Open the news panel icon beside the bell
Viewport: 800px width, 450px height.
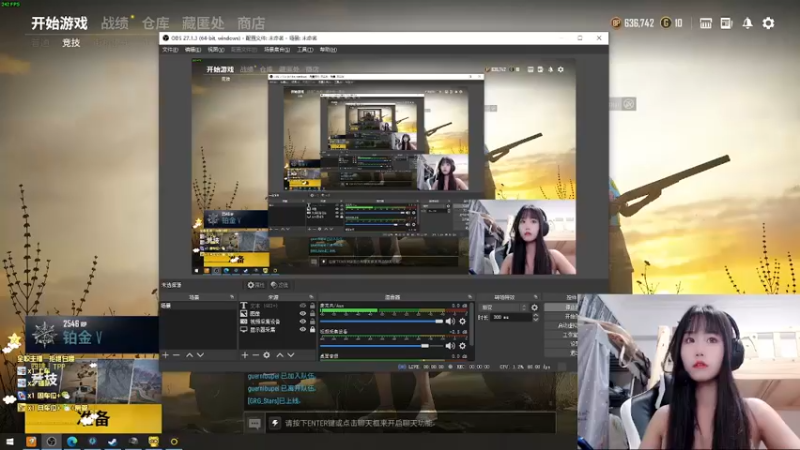[727, 23]
